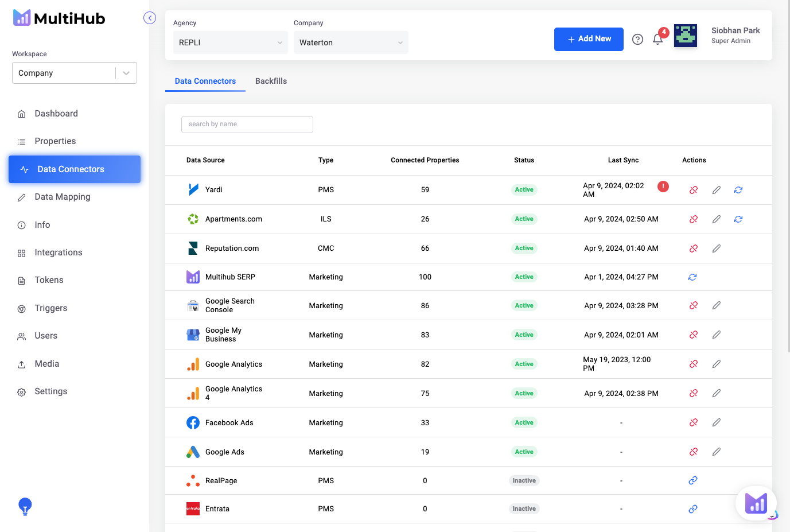
Task: Open the MultiHub chat widget
Action: point(756,503)
